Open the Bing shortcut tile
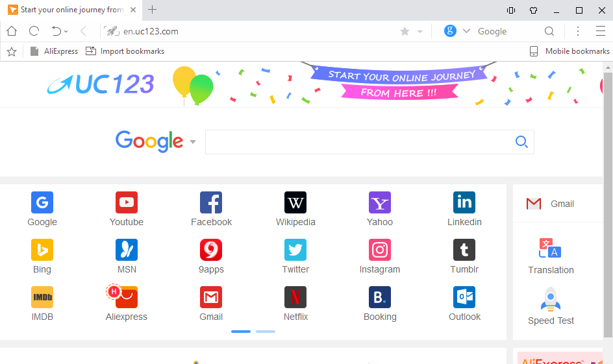613x364 pixels. (42, 256)
